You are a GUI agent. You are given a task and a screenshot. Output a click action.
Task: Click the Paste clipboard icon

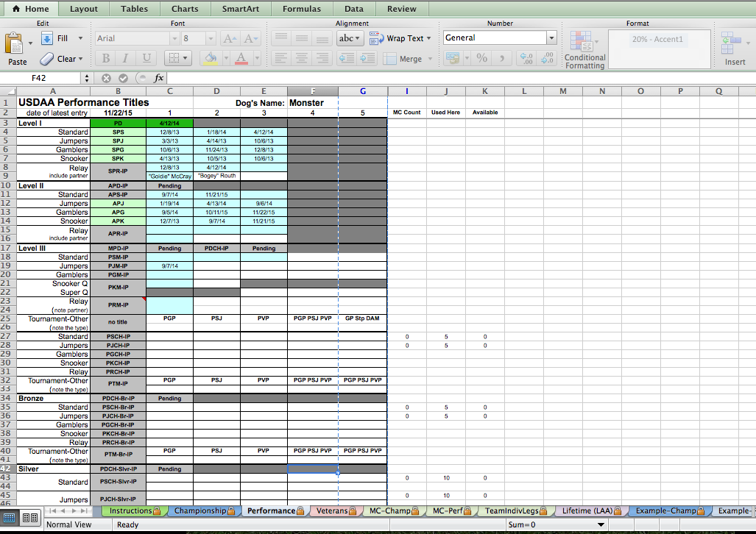coord(13,43)
